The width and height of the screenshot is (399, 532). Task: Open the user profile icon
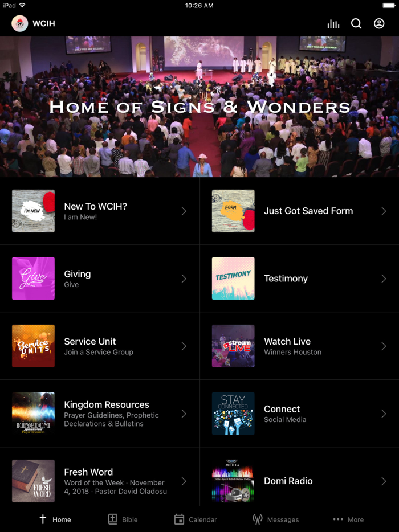tap(379, 23)
